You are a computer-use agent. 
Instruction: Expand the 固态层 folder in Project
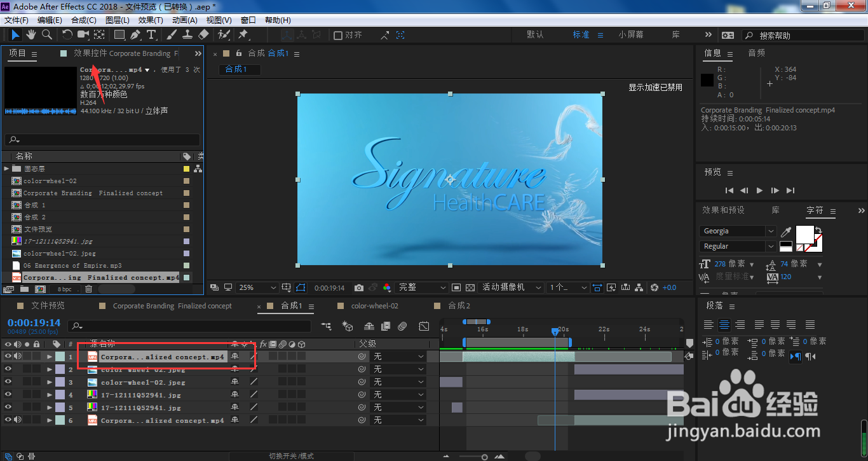6,169
